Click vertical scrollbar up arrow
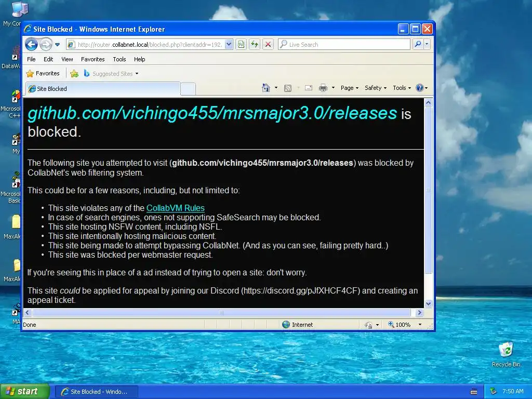Viewport: 532px width, 399px height. 428,102
